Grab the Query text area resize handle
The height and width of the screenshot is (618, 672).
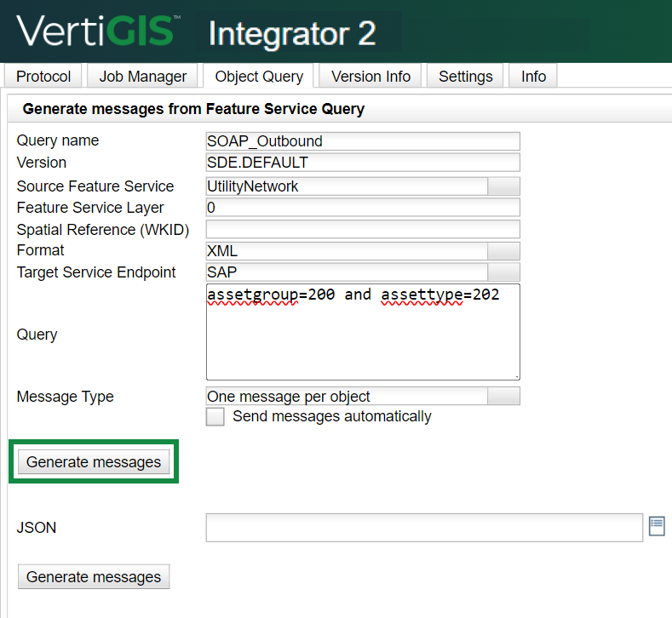(517, 377)
